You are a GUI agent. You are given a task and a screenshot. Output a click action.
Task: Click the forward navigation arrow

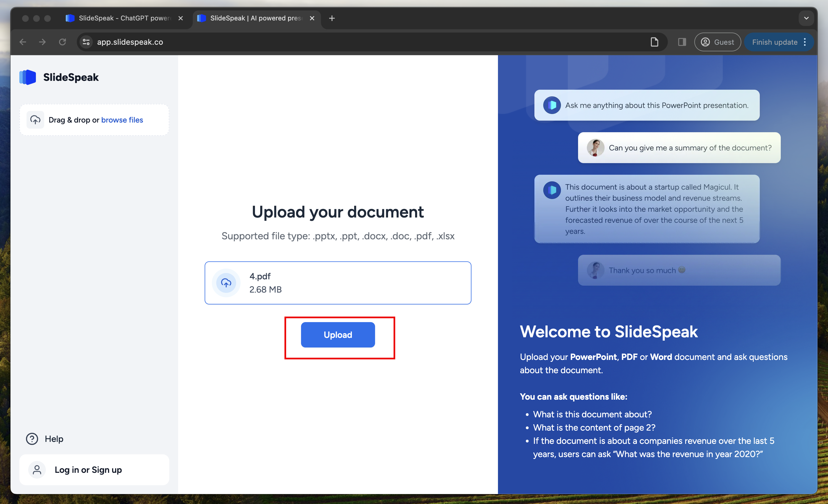click(41, 42)
